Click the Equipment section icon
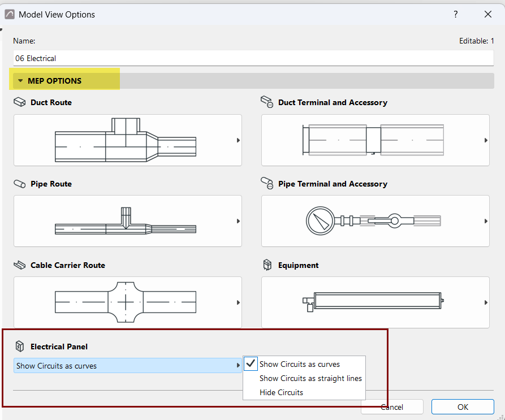 click(x=267, y=265)
